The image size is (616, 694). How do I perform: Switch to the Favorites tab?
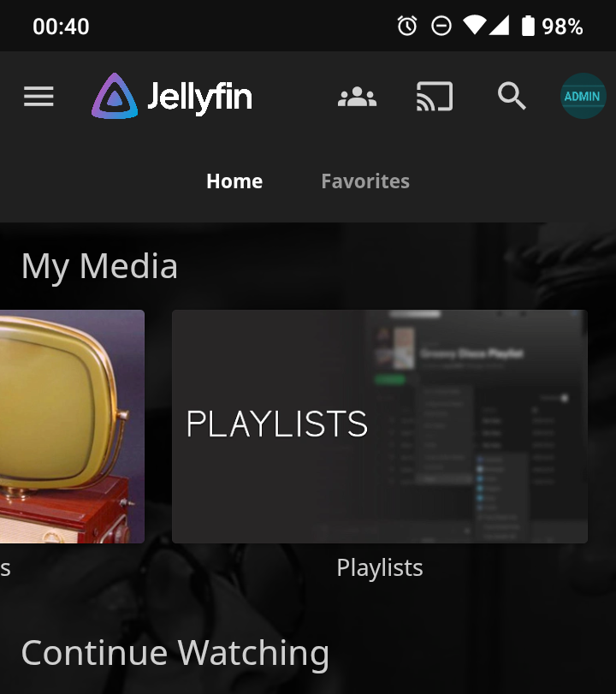(x=365, y=181)
